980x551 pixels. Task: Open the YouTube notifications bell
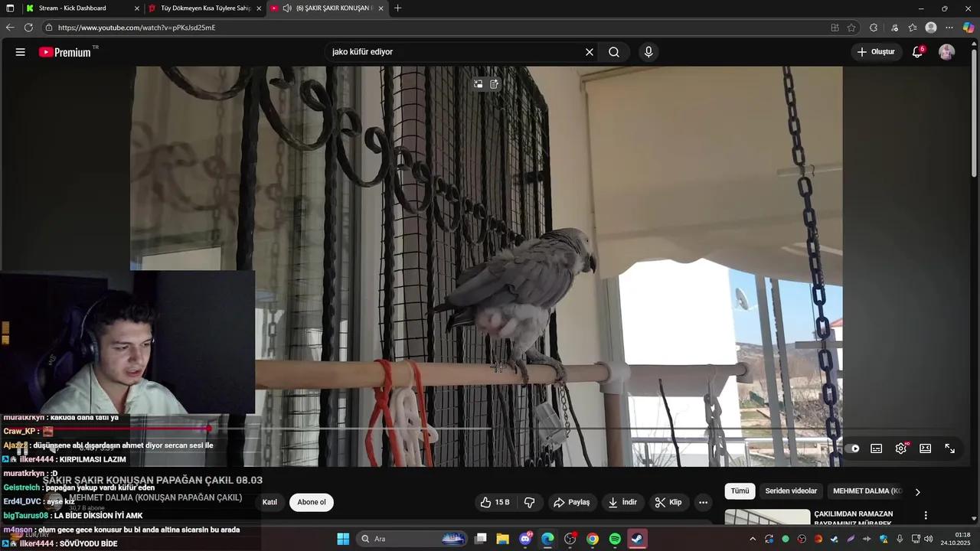(x=917, y=52)
